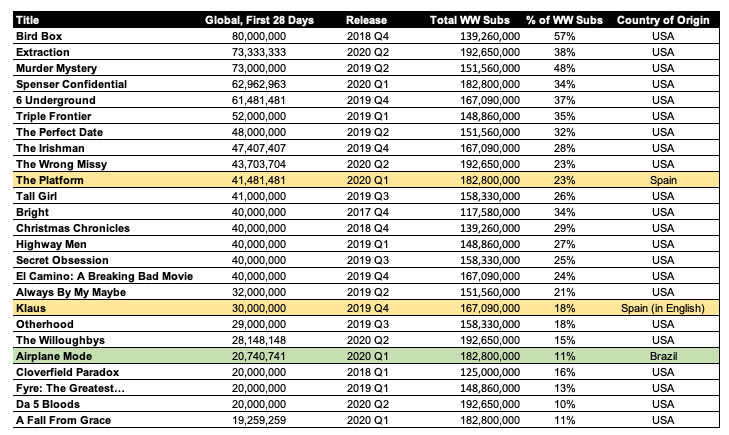729x435 pixels.
Task: Click the 2017 Q4 release cell
Action: (369, 212)
